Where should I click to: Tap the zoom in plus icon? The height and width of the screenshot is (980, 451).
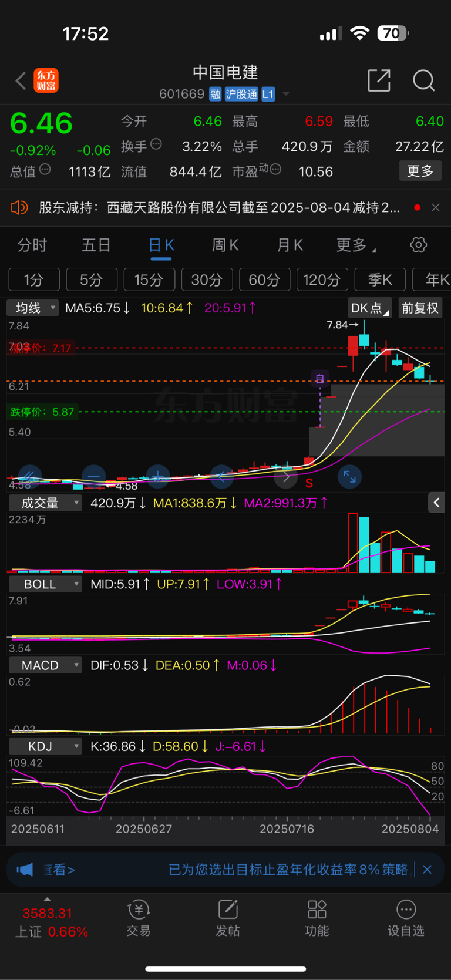point(158,476)
